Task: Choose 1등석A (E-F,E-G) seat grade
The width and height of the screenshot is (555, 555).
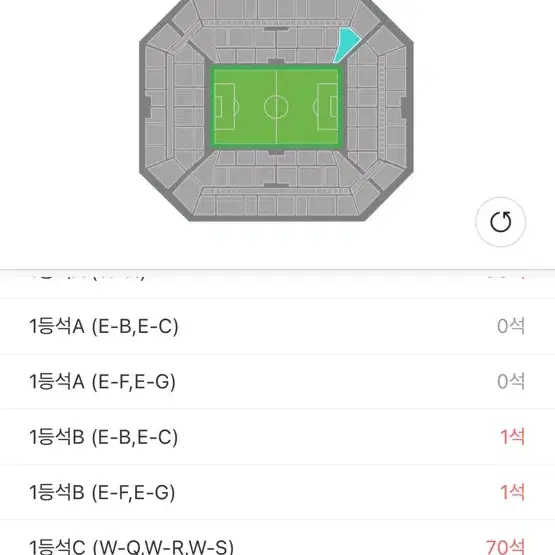Action: click(x=278, y=382)
